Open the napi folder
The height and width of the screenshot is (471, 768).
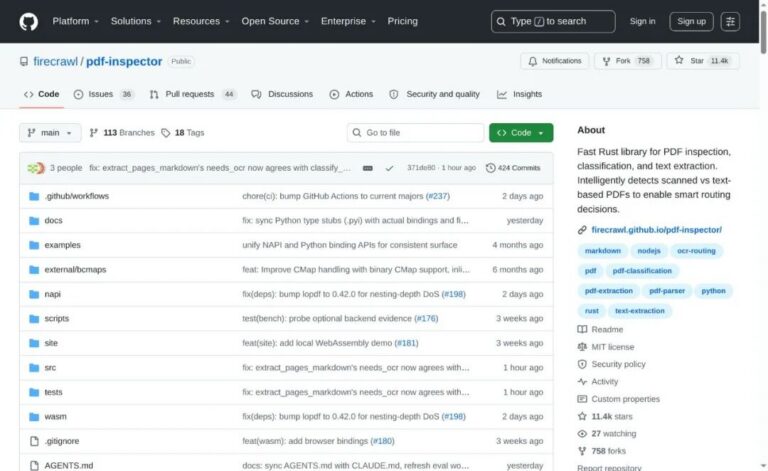coord(52,294)
